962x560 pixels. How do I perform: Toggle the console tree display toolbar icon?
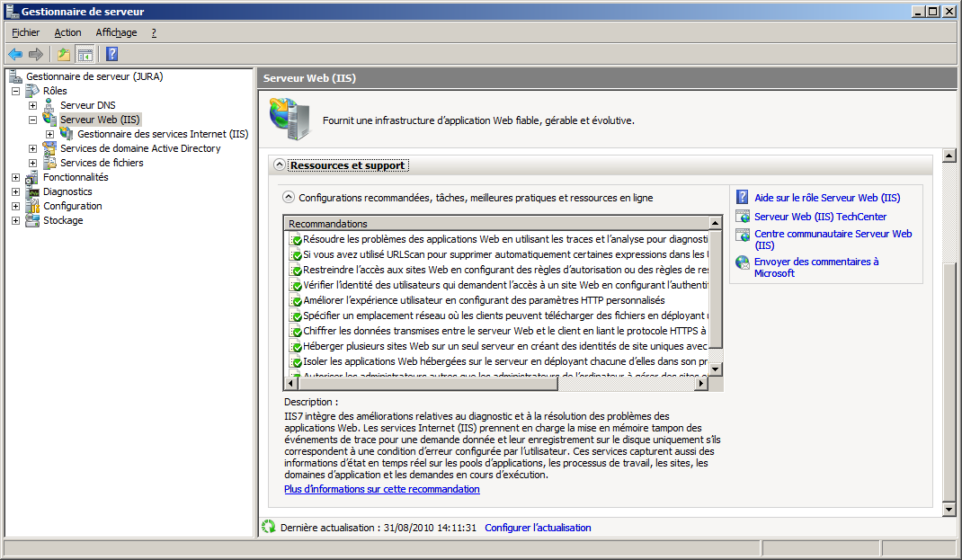(85, 54)
